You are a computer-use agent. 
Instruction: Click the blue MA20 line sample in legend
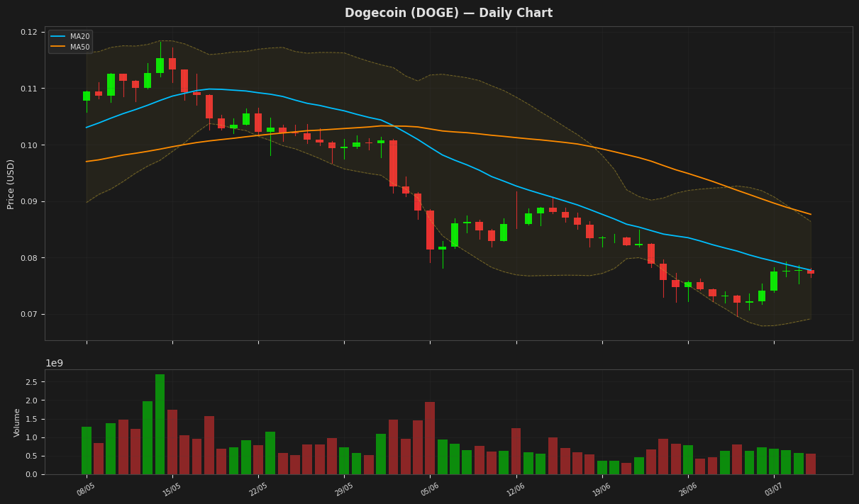(x=58, y=37)
